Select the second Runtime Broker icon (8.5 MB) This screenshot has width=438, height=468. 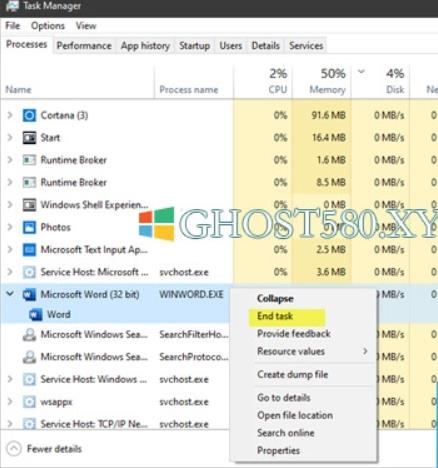point(29,182)
